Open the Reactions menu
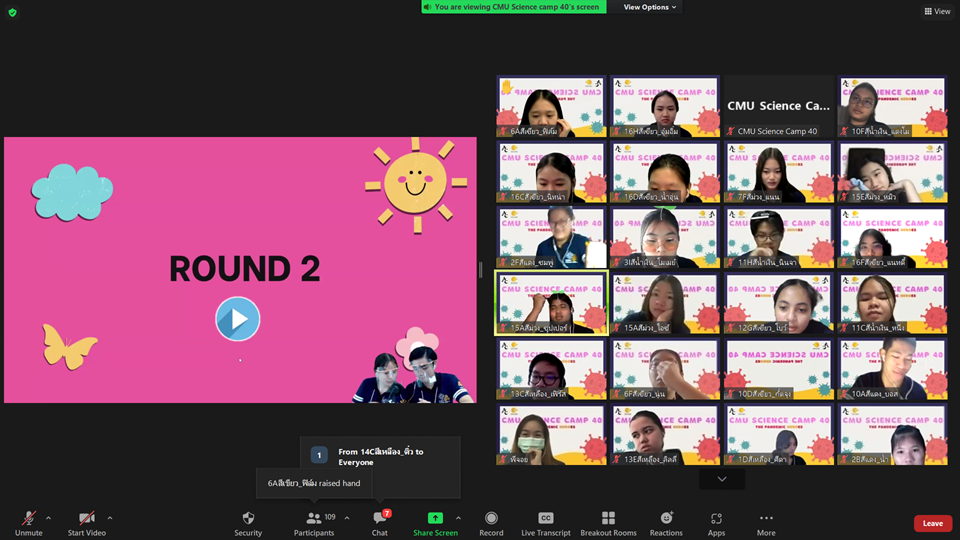 pyautogui.click(x=666, y=522)
